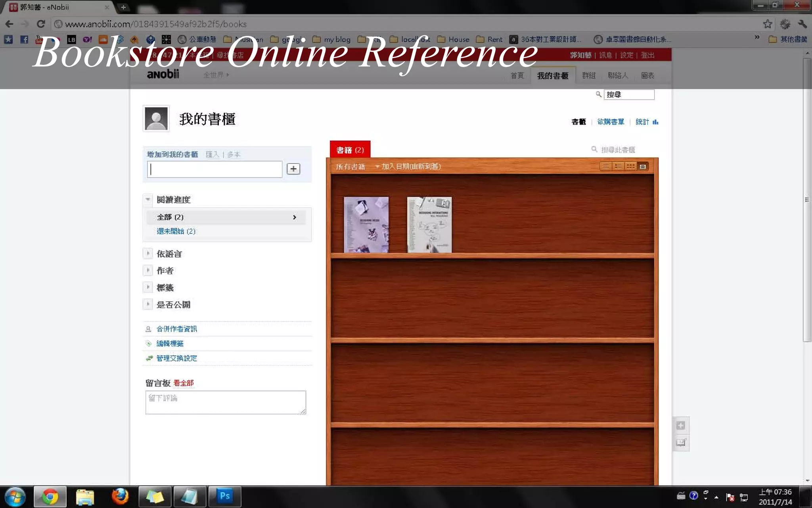Open 管理交換設定 link

(176, 358)
